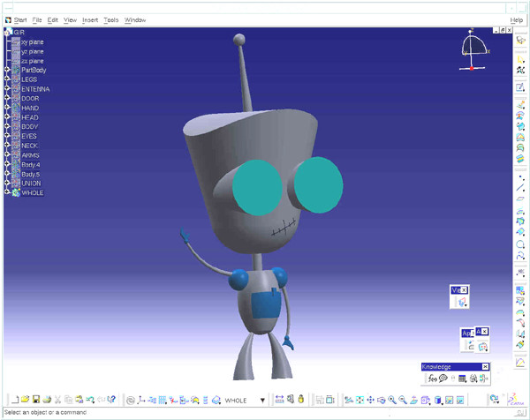Viewport: 530px width, 420px height.
Task: Click the Zoom Out magnifier icon
Action: (x=403, y=400)
